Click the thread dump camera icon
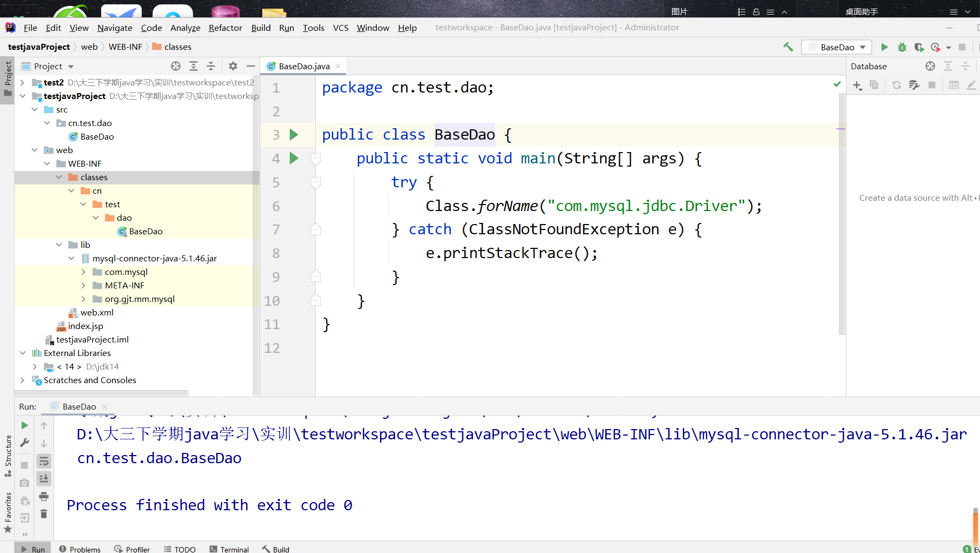 tap(24, 483)
